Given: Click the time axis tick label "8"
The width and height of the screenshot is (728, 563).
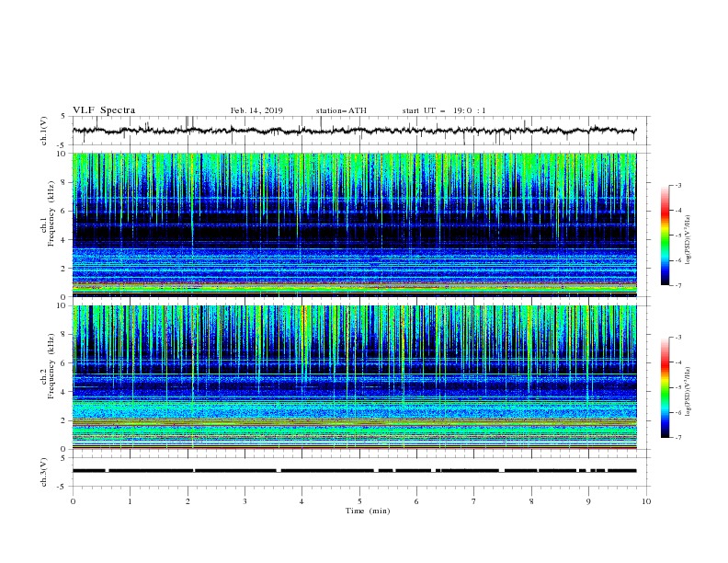Looking at the screenshot, I should coord(531,501).
